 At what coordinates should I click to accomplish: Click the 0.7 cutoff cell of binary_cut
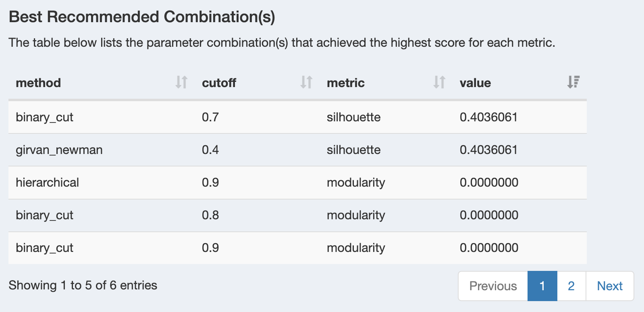[210, 117]
